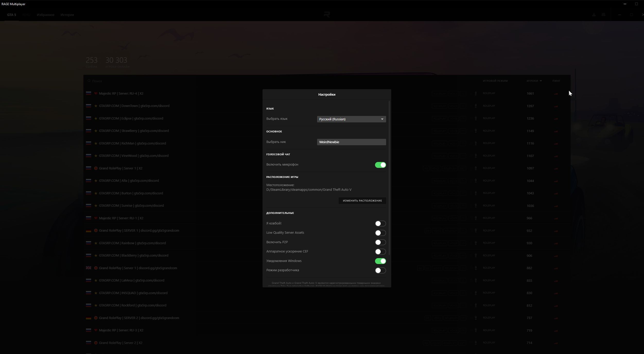Image resolution: width=644 pixels, height=354 pixels.
Task: Click 'Настройки' dialog title
Action: (327, 94)
